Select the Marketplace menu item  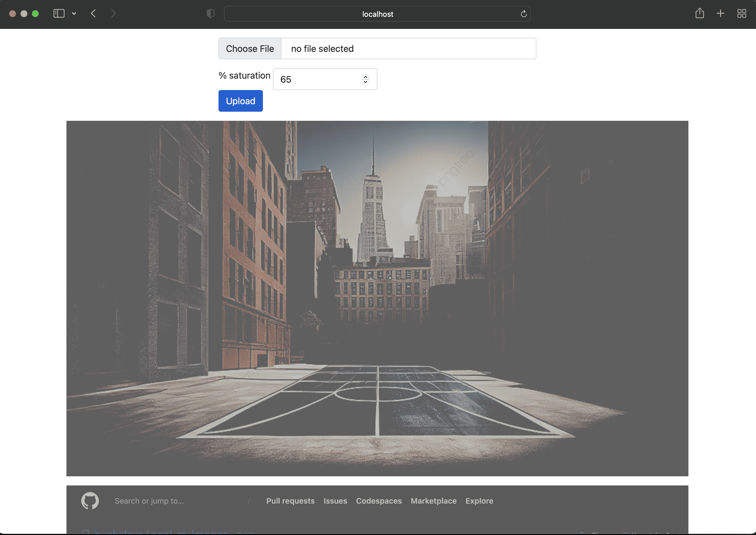click(433, 501)
